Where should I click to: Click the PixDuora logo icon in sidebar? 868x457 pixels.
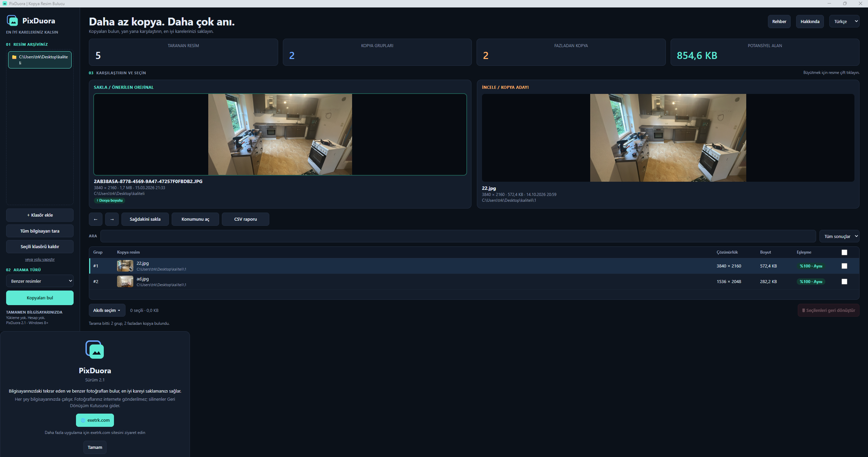[12, 21]
